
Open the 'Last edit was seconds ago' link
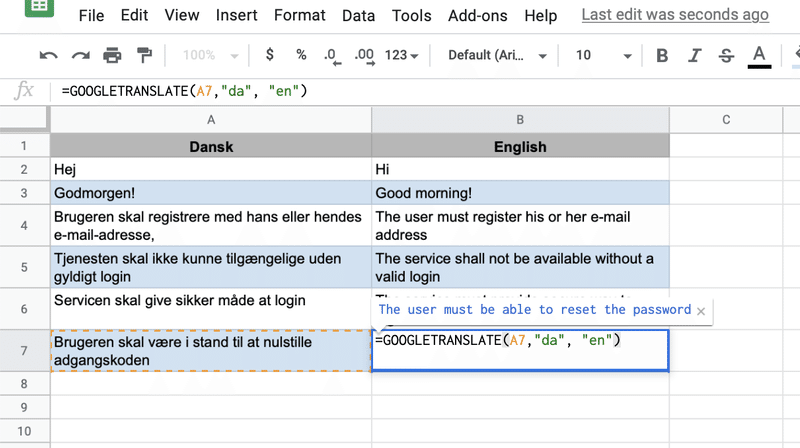pos(675,15)
